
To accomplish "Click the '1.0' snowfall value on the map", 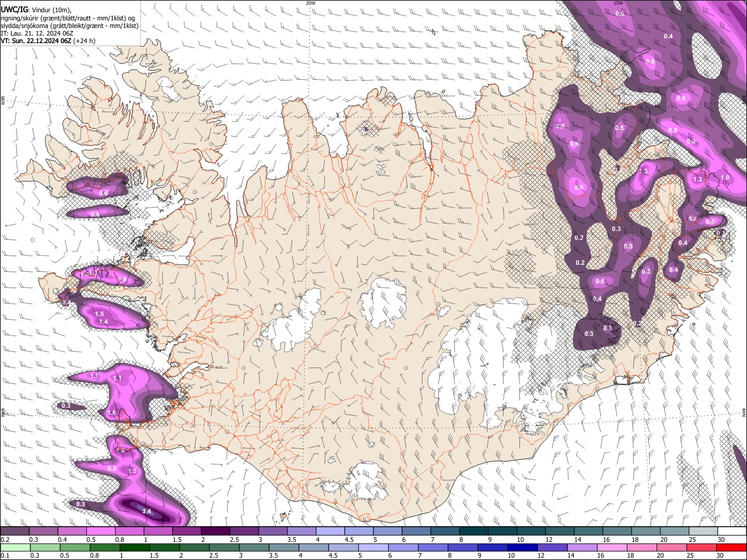I will (725, 178).
